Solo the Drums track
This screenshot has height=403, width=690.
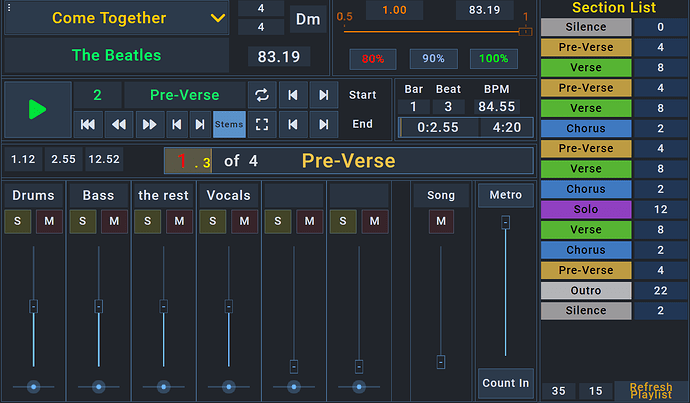(x=19, y=221)
